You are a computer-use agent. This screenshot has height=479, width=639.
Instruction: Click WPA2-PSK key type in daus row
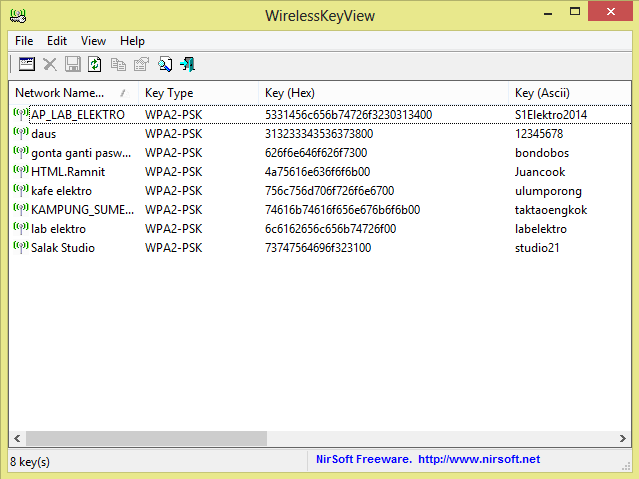pos(174,134)
